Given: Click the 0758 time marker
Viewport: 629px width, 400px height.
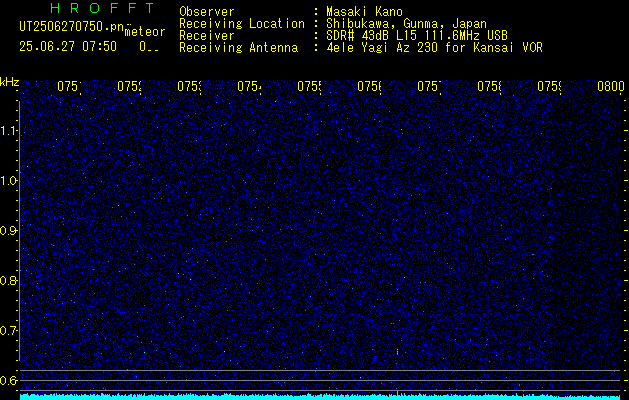Looking at the screenshot, I should 489,87.
